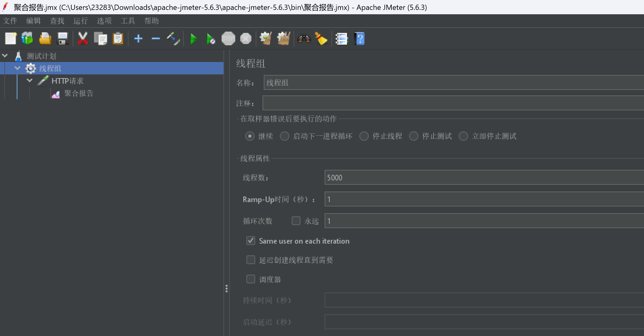This screenshot has height=336, width=644.
Task: Open the 运行 menu
Action: point(80,21)
